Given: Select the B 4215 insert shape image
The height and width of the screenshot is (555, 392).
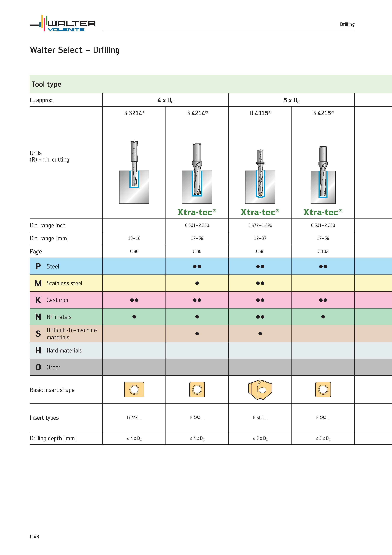Looking at the screenshot, I should coord(323,390).
